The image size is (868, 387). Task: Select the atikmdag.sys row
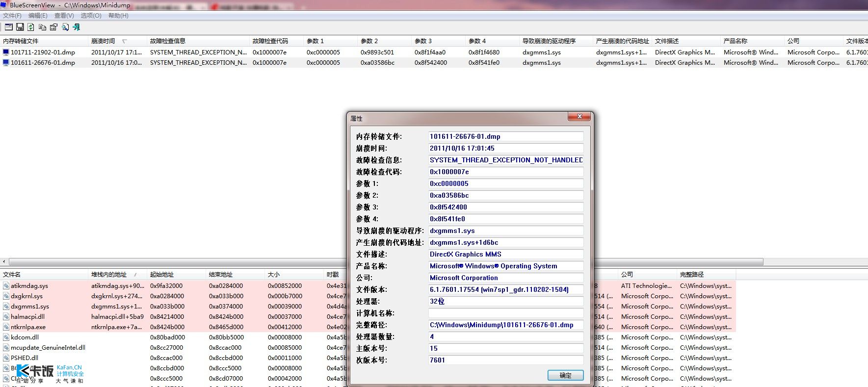[368, 285]
